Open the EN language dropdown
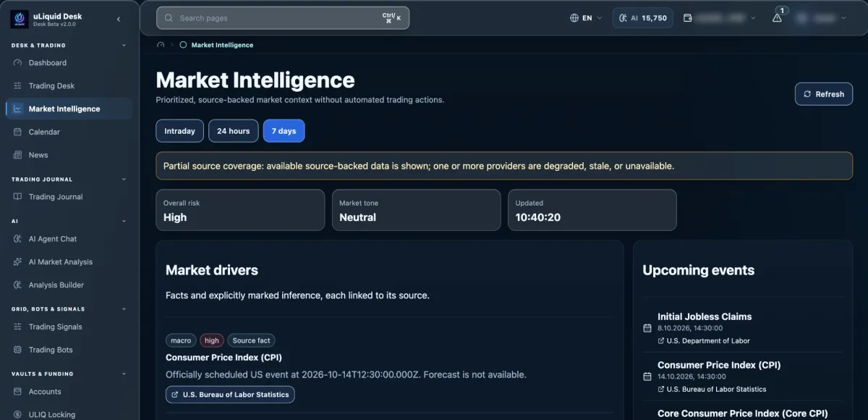This screenshot has width=868, height=420. click(x=586, y=18)
